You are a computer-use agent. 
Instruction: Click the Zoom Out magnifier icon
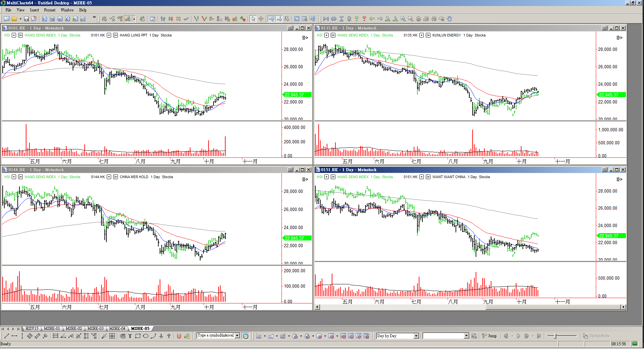pyautogui.click(x=411, y=19)
